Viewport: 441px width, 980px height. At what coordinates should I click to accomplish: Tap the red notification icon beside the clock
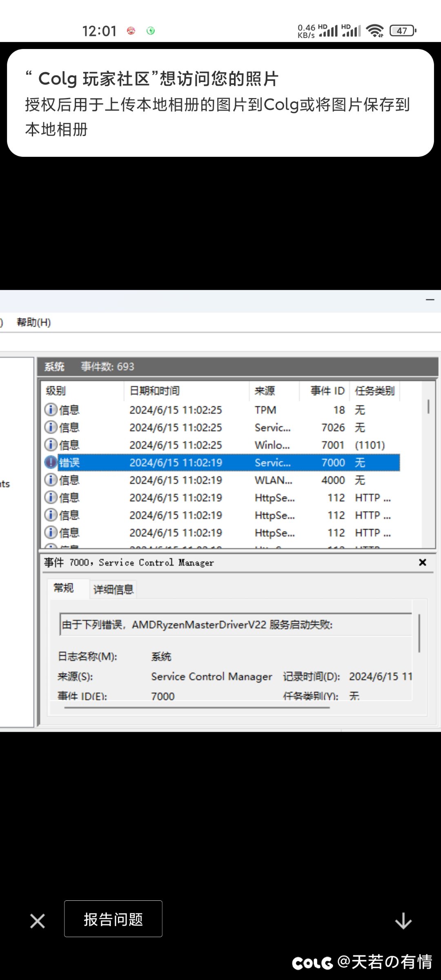click(131, 31)
